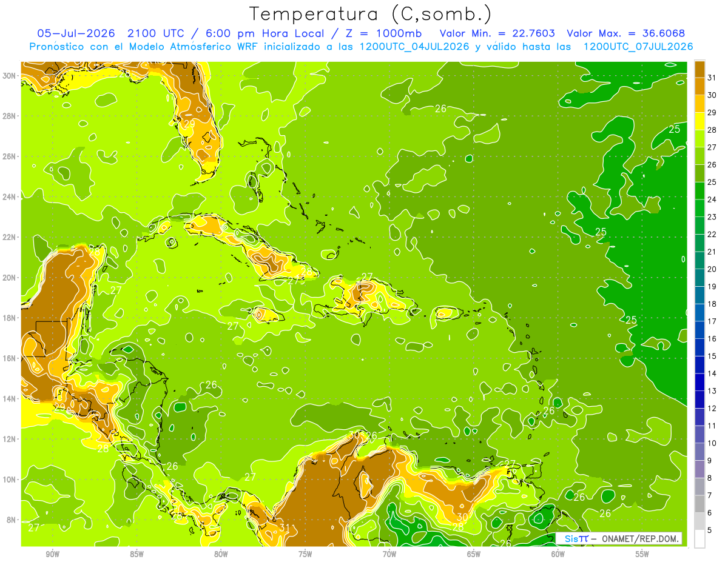Click the "20N" latitude axis label

[x=9, y=278]
